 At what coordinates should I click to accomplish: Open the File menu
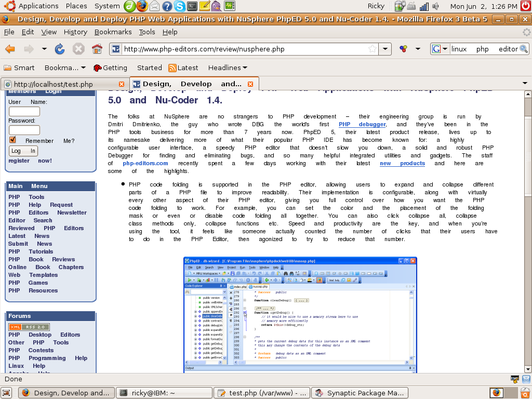point(9,32)
